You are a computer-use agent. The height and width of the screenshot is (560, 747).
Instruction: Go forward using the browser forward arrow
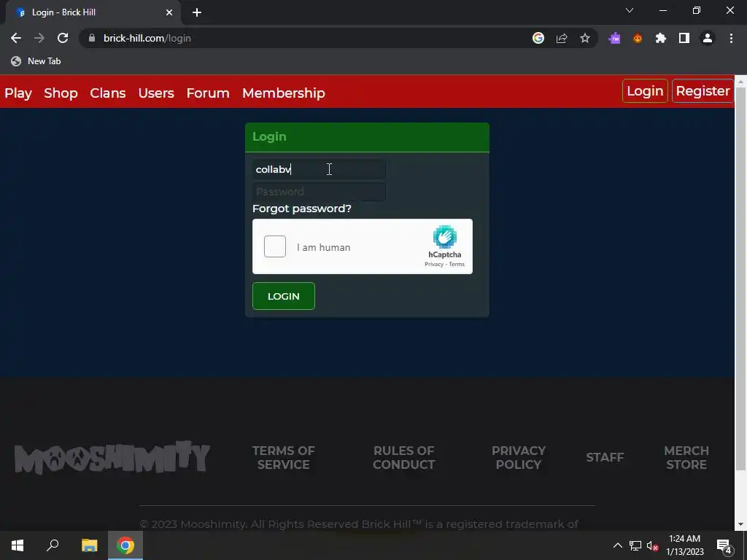(39, 38)
